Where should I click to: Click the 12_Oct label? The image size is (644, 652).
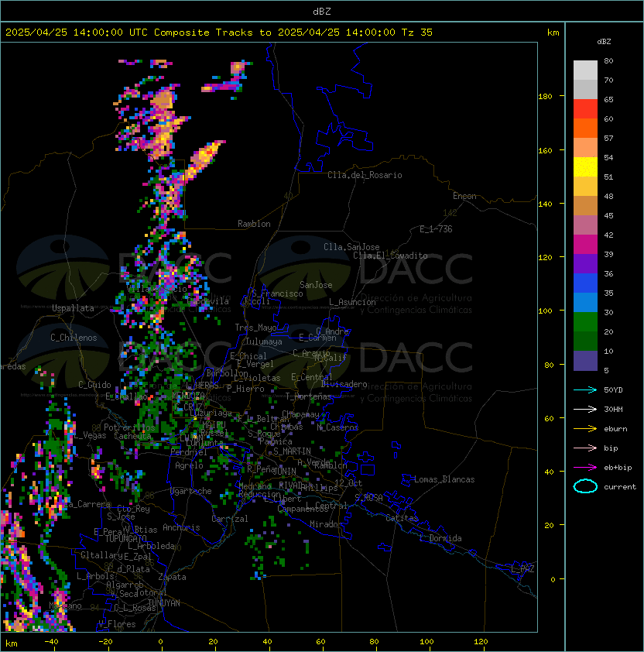click(348, 483)
